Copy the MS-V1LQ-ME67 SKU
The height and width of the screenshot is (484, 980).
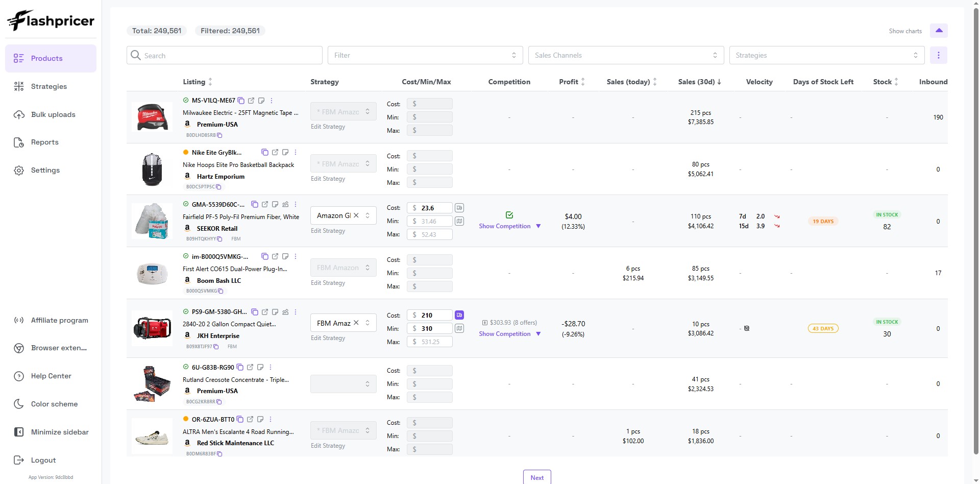241,101
